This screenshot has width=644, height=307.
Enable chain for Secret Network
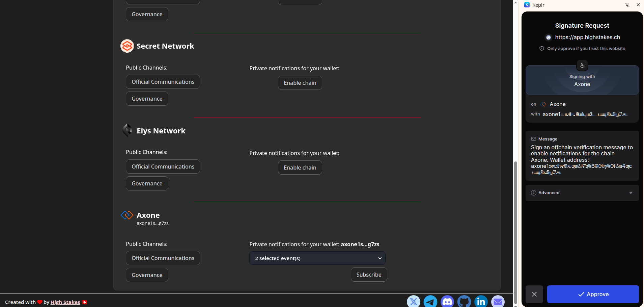pyautogui.click(x=300, y=83)
